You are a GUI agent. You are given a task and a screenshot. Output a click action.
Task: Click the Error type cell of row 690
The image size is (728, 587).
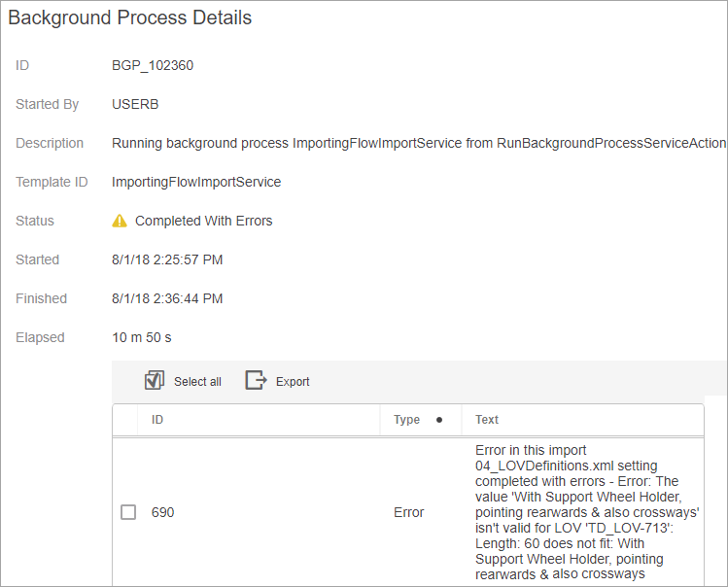coord(409,512)
